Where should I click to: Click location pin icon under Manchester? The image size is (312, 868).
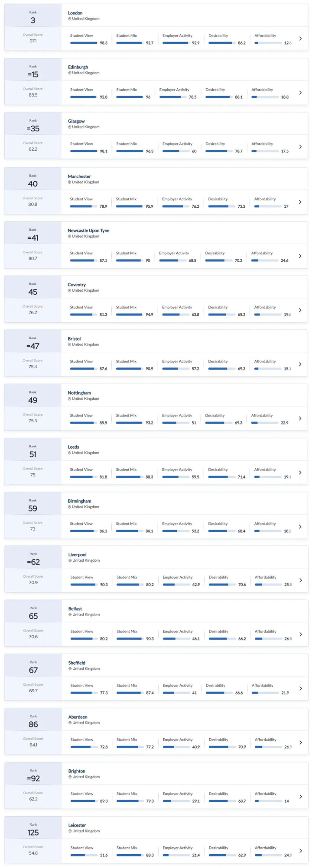[69, 182]
